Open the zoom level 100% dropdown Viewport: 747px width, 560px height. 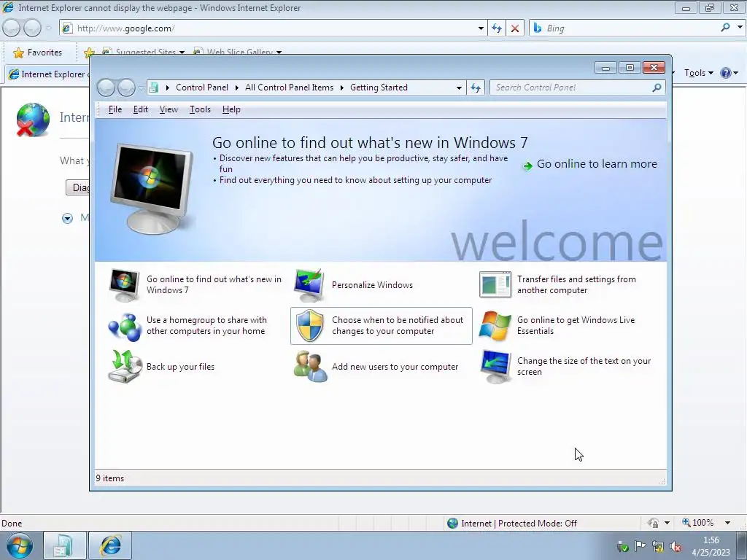(x=727, y=523)
